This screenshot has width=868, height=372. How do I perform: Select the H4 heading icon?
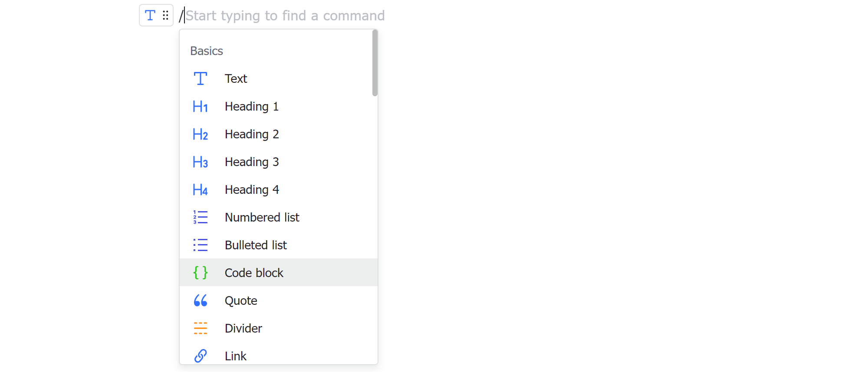[x=200, y=189]
